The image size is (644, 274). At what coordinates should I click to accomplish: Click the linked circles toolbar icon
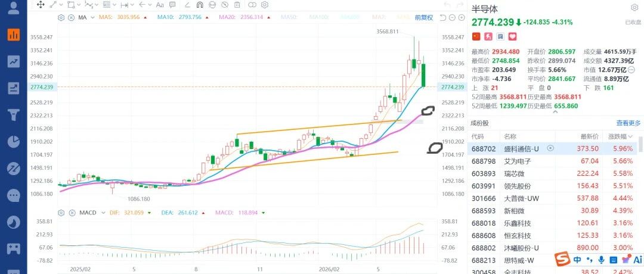click(252, 5)
